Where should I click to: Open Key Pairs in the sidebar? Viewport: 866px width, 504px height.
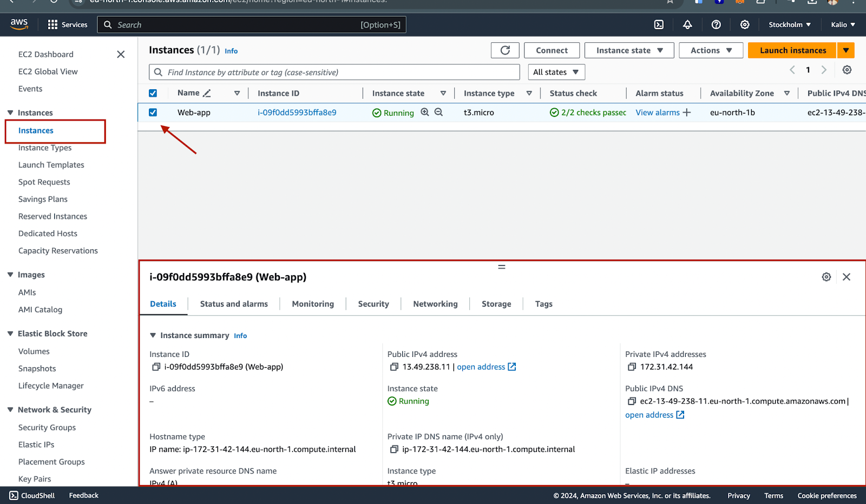(35, 479)
